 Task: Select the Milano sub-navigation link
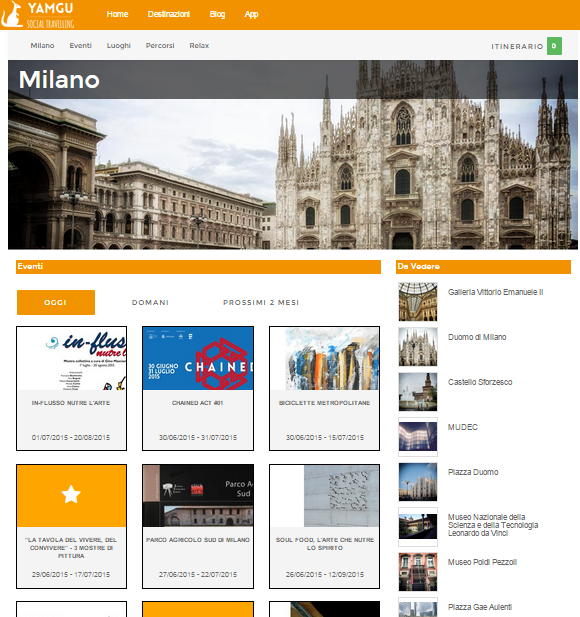pyautogui.click(x=42, y=46)
